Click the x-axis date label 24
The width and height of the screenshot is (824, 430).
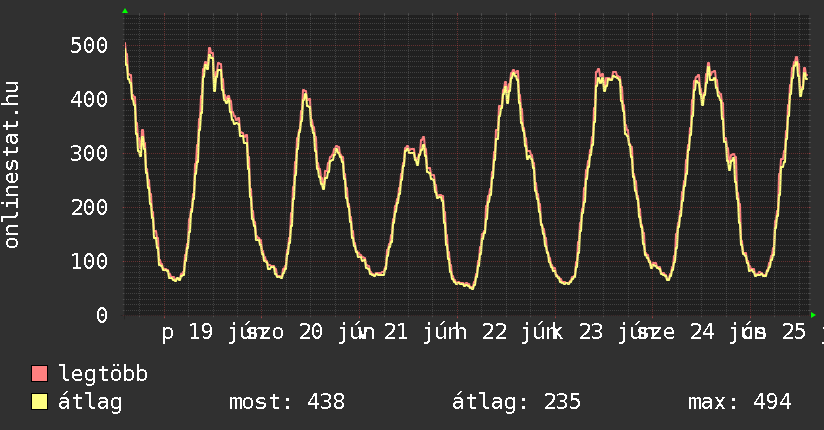coord(703,332)
